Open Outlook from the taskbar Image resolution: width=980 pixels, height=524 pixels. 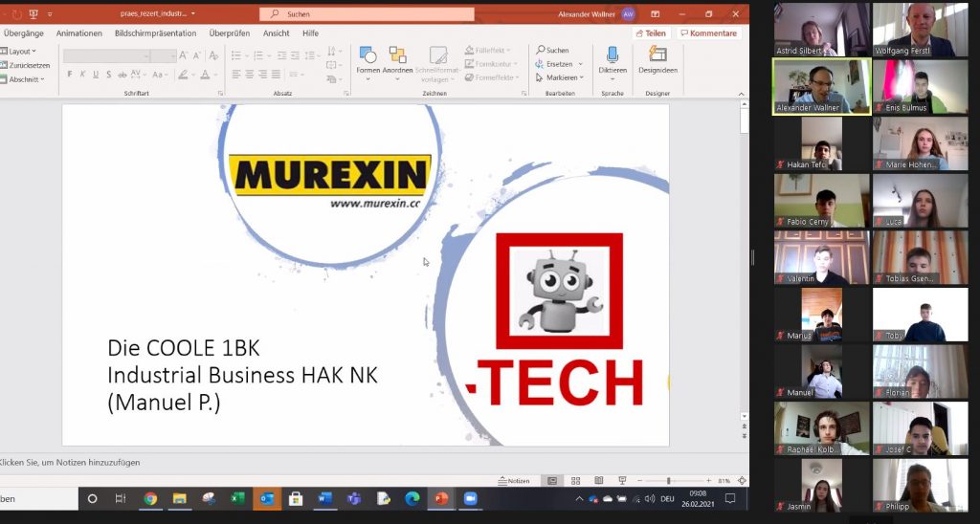click(267, 498)
